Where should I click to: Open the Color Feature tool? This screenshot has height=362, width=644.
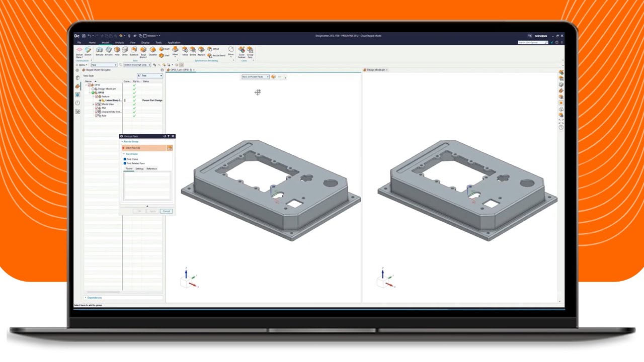click(242, 53)
